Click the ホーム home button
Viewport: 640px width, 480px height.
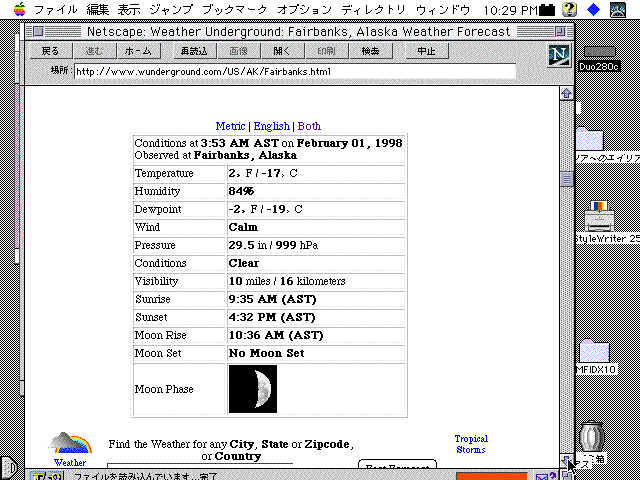(138, 51)
